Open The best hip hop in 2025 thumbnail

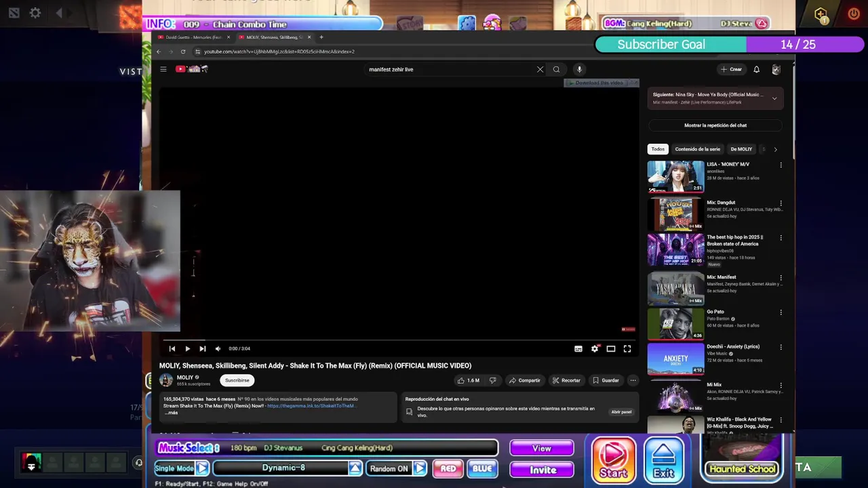click(x=676, y=249)
